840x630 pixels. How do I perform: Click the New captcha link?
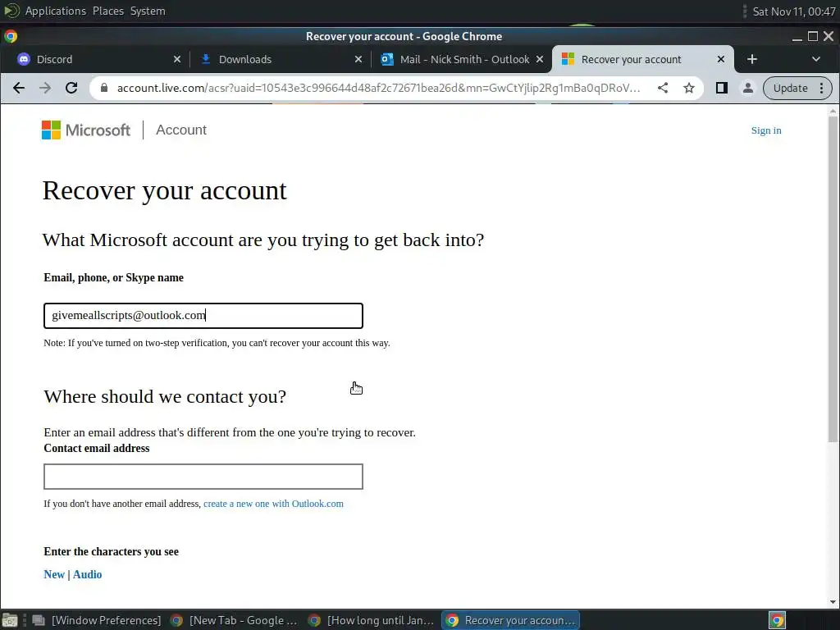54,574
